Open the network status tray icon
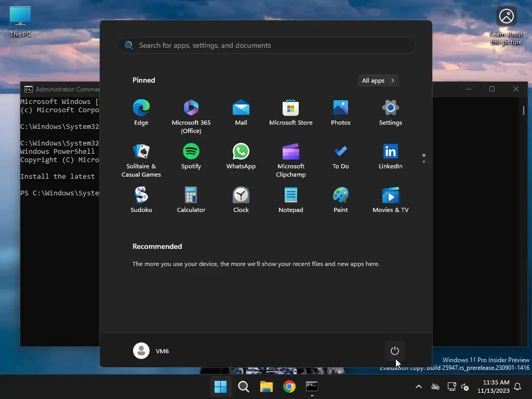 [451, 387]
